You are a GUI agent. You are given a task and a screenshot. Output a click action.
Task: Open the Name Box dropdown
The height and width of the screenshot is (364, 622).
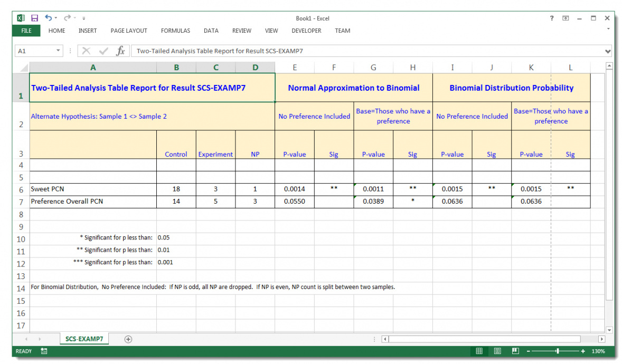pos(59,51)
